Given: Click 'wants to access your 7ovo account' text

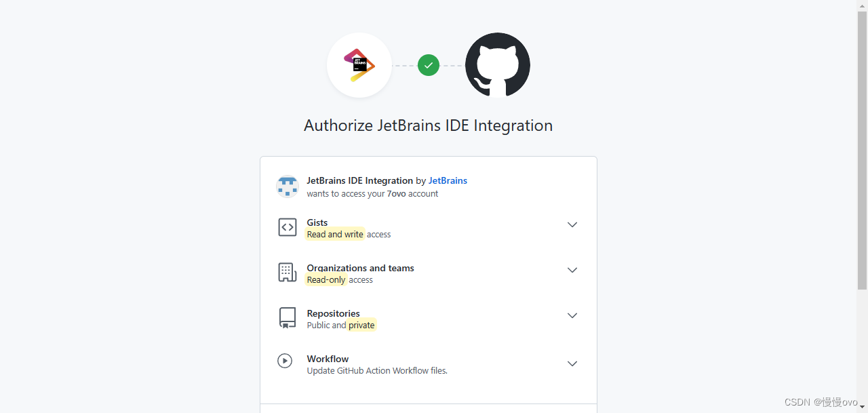Looking at the screenshot, I should tap(372, 194).
